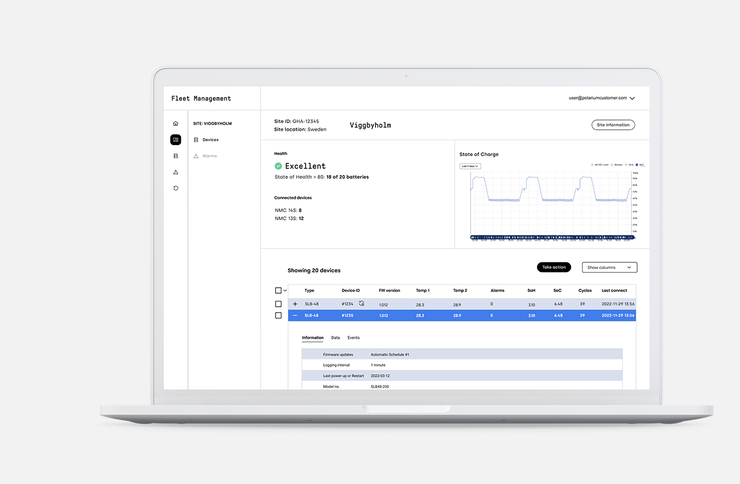740x484 pixels.
Task: Collapse row #1235 with minus icon
Action: point(295,315)
